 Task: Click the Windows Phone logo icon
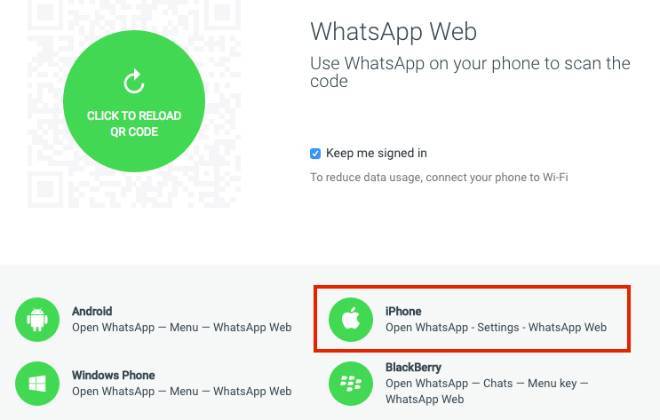pyautogui.click(x=37, y=383)
